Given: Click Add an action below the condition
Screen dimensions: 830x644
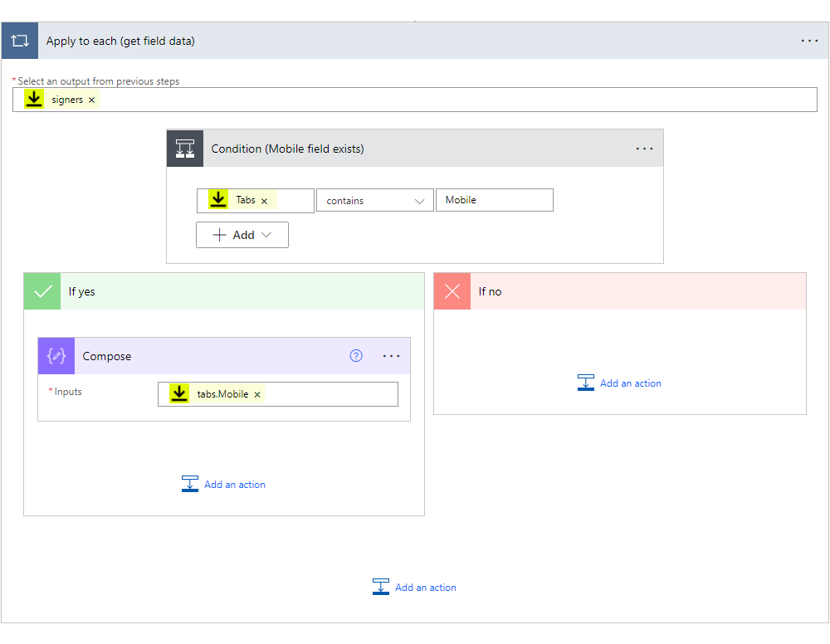Looking at the screenshot, I should (414, 587).
